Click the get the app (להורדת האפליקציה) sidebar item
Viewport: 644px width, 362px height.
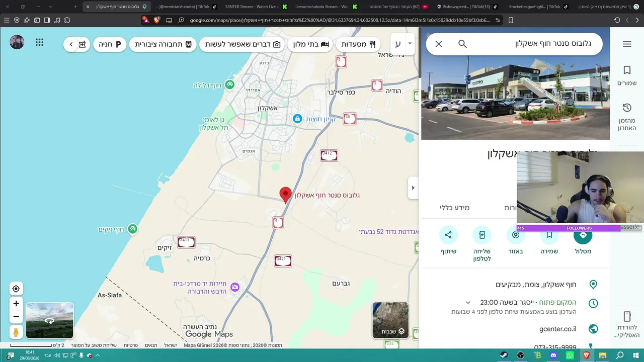[x=627, y=324]
